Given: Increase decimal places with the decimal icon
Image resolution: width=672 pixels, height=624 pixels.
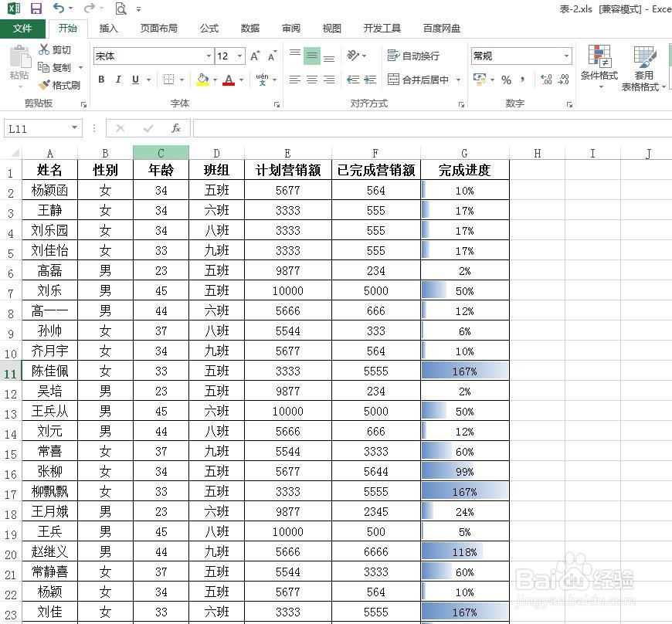Looking at the screenshot, I should tap(546, 77).
